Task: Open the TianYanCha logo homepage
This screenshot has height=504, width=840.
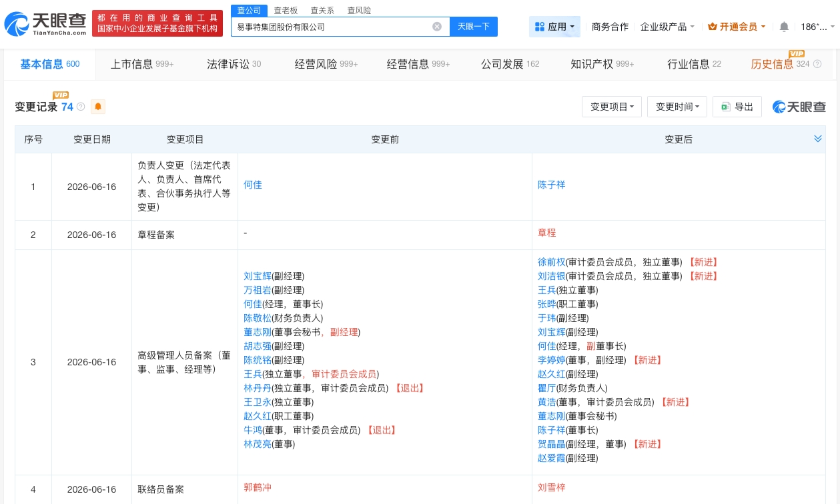Action: pos(45,24)
